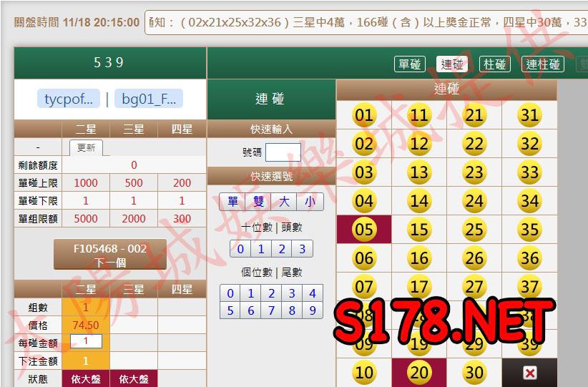The height and width of the screenshot is (387, 588).
Task: Select ball number 10
Action: click(364, 373)
